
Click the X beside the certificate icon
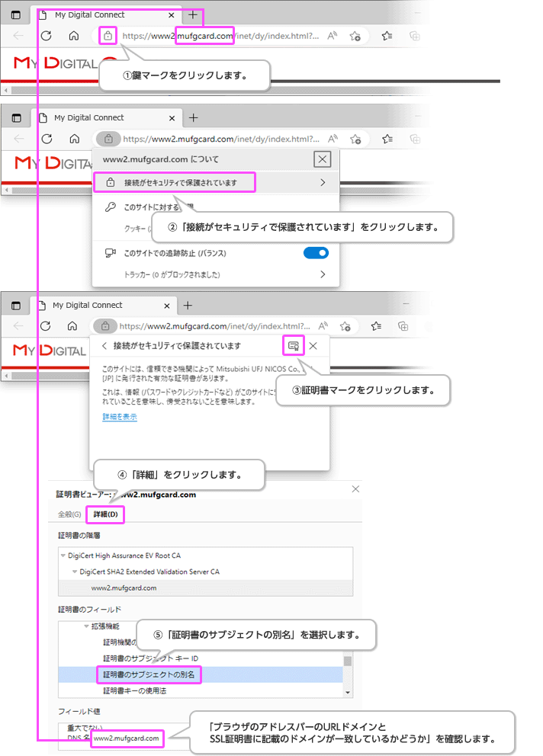[313, 345]
